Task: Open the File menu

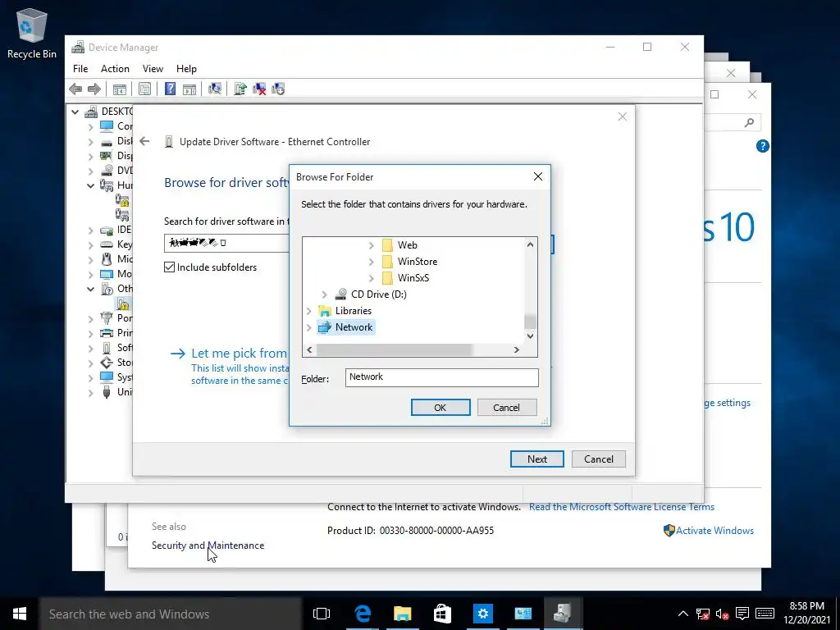Action: pos(80,69)
